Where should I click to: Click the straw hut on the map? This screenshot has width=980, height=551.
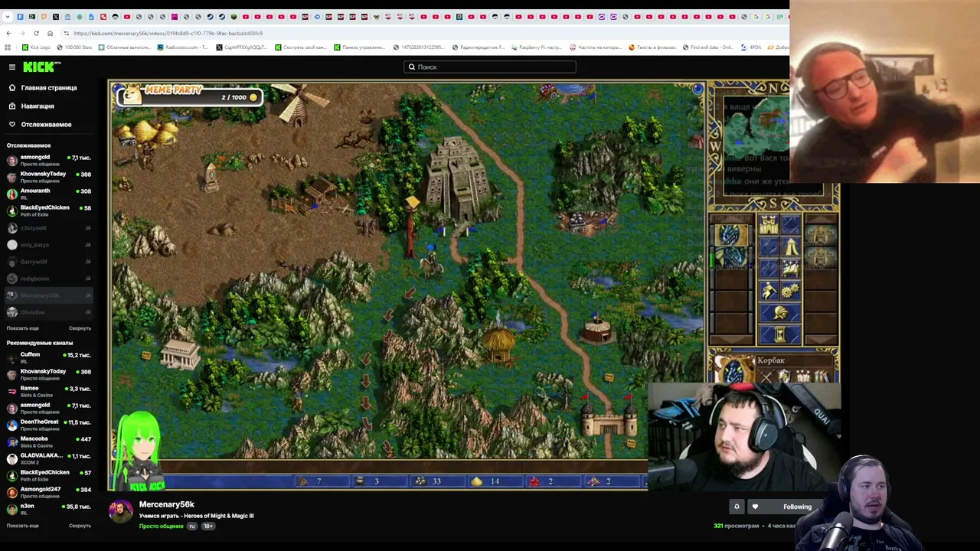[500, 344]
